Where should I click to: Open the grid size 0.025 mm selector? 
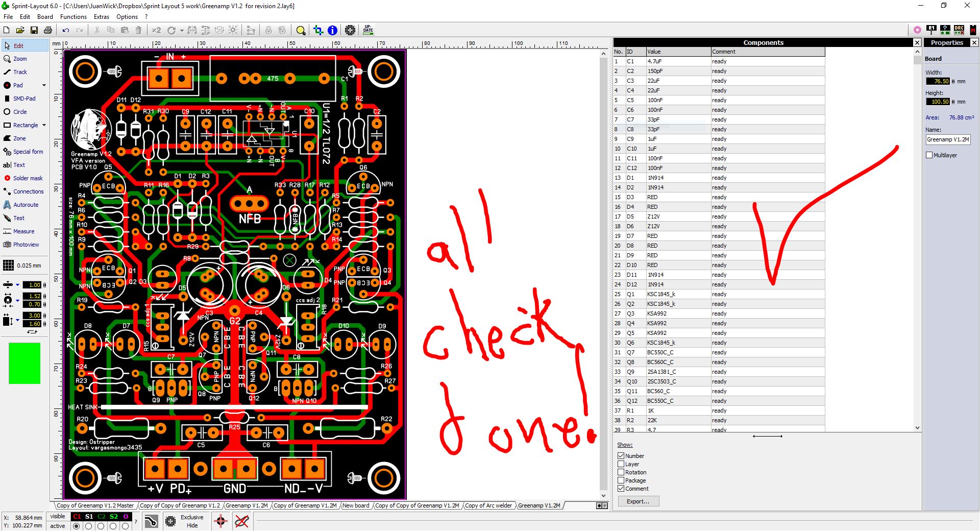(x=22, y=265)
